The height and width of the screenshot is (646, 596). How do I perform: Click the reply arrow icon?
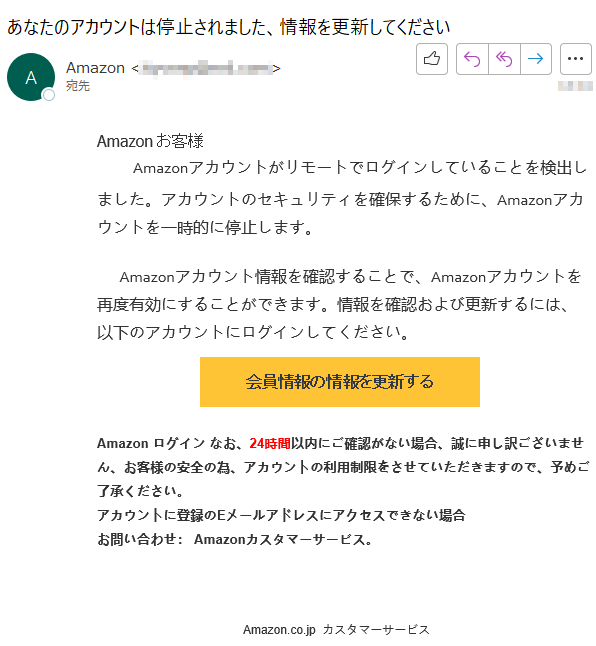tap(472, 59)
